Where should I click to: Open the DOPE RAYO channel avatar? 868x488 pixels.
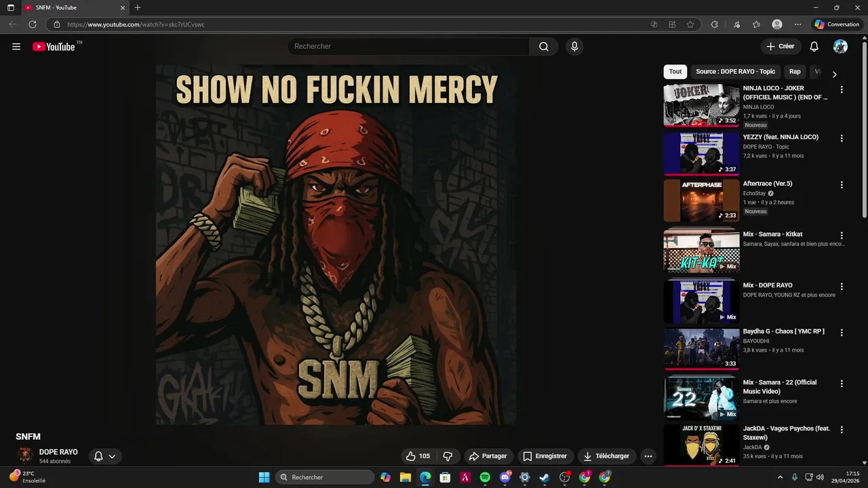point(25,455)
